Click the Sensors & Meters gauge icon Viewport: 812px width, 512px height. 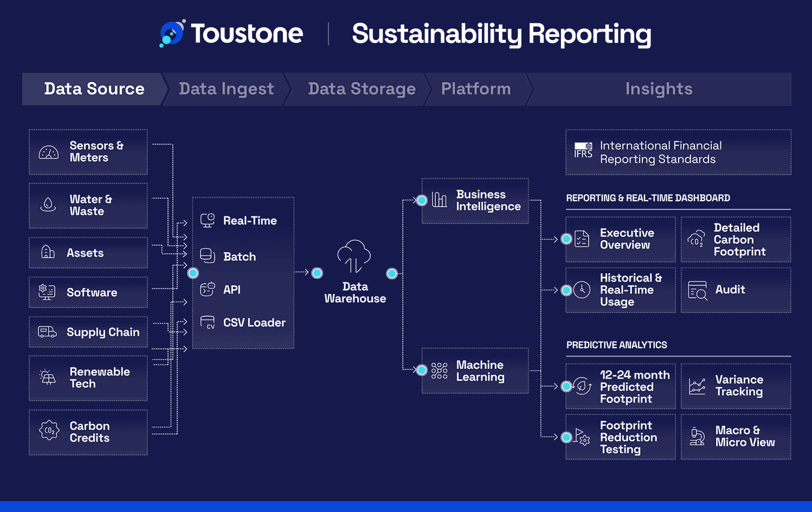point(48,152)
